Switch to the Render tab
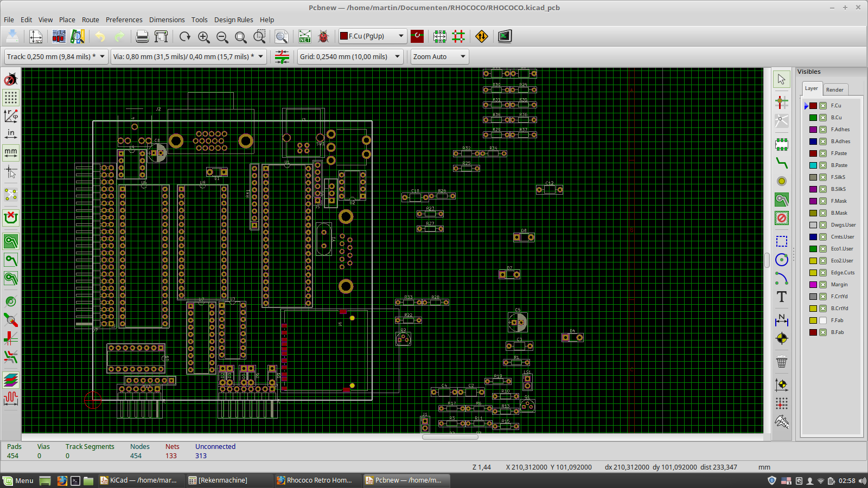This screenshot has width=868, height=488. coord(834,89)
